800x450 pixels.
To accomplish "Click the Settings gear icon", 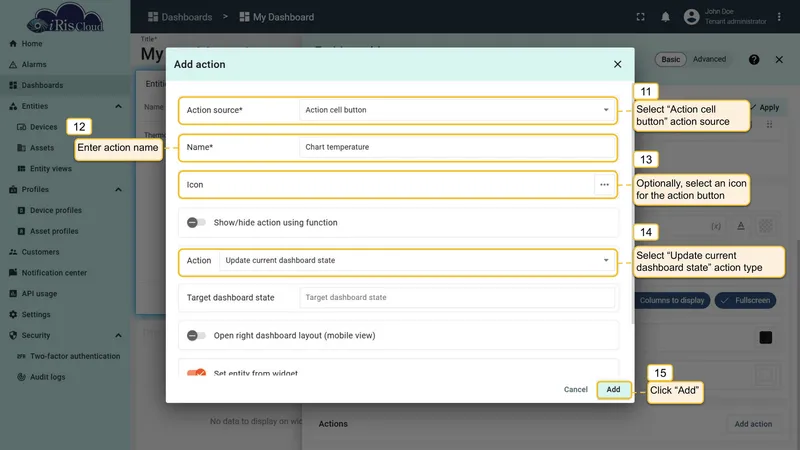I will coord(13,314).
